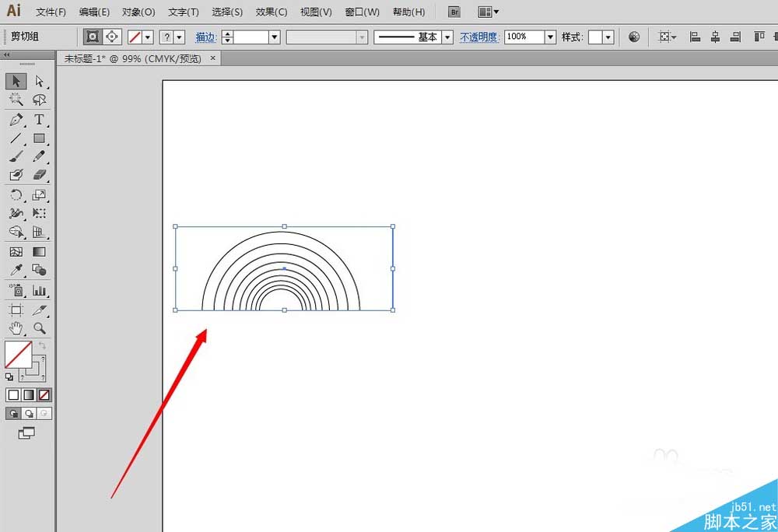Viewport: 778px width, 532px height.
Task: Select the Direct Selection tool
Action: click(x=38, y=81)
